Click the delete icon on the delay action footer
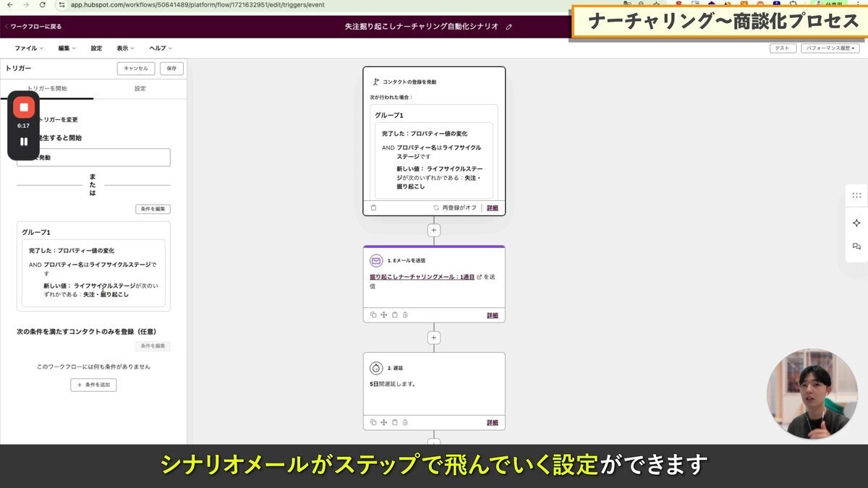This screenshot has height=488, width=868. [x=405, y=422]
